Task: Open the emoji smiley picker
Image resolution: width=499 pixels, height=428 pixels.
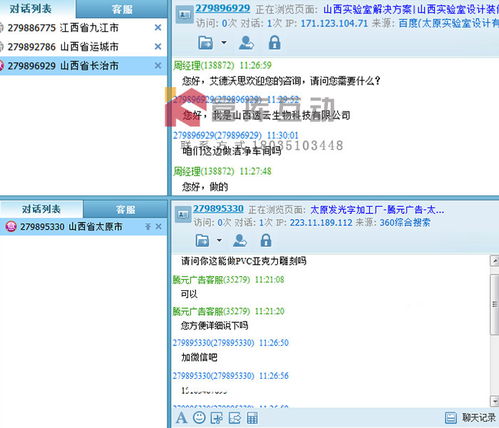Action: (199, 417)
